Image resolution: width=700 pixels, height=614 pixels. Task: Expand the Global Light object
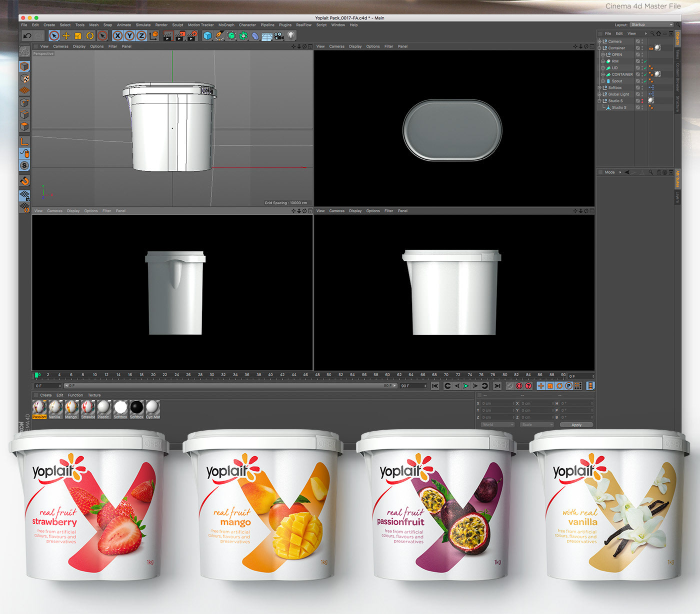[599, 94]
